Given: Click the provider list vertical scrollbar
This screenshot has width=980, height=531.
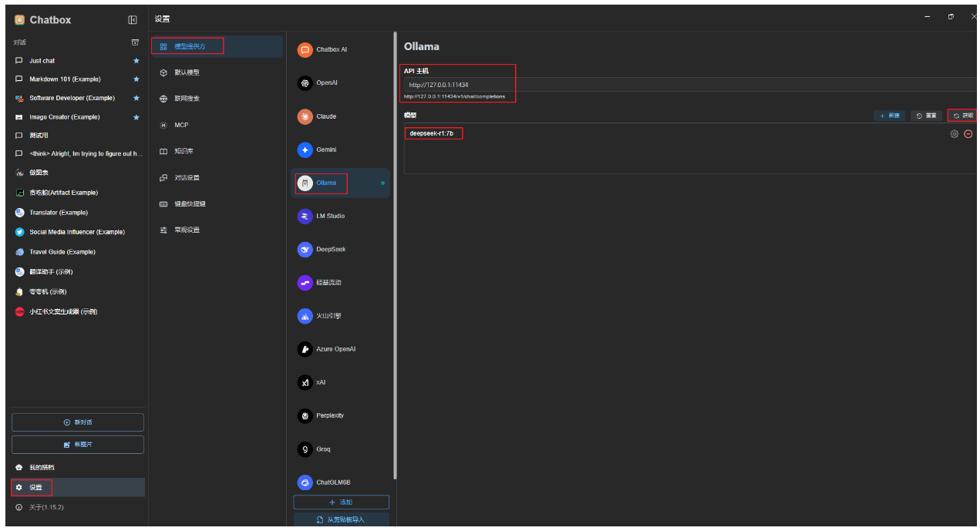Looking at the screenshot, I should pyautogui.click(x=396, y=254).
